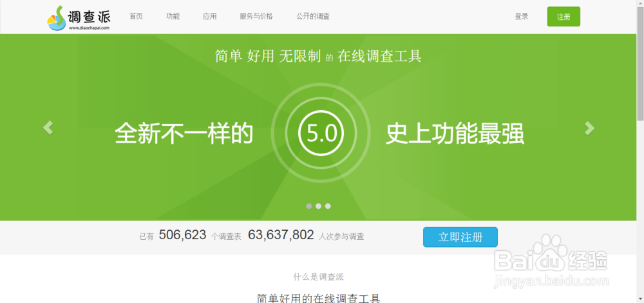Select the first carousel dot

click(309, 206)
